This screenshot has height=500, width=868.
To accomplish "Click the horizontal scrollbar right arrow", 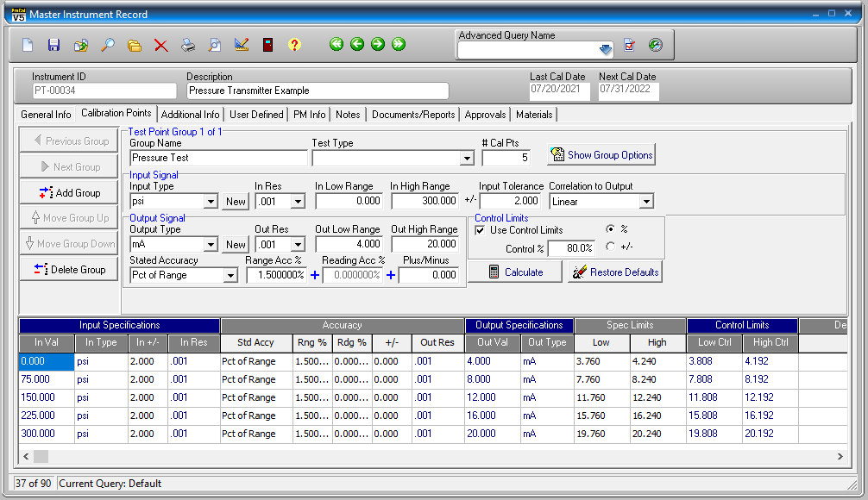I will click(x=840, y=456).
